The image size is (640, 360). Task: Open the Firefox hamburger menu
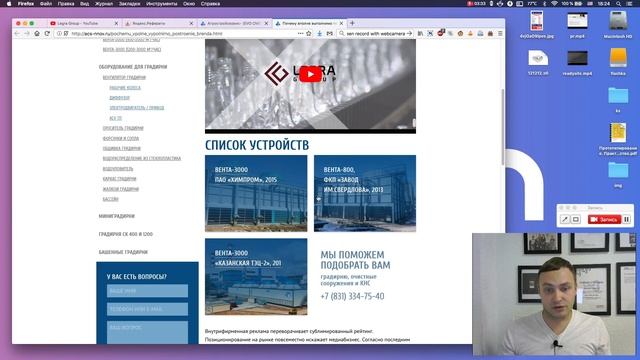click(x=500, y=33)
